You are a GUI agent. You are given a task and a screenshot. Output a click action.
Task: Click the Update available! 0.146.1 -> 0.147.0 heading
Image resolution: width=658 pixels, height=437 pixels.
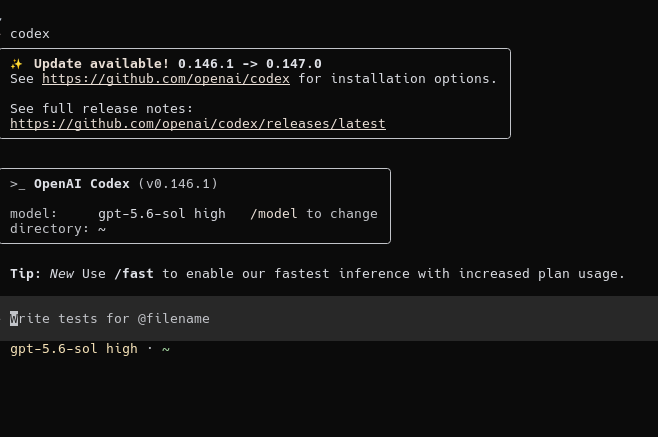tap(178, 64)
